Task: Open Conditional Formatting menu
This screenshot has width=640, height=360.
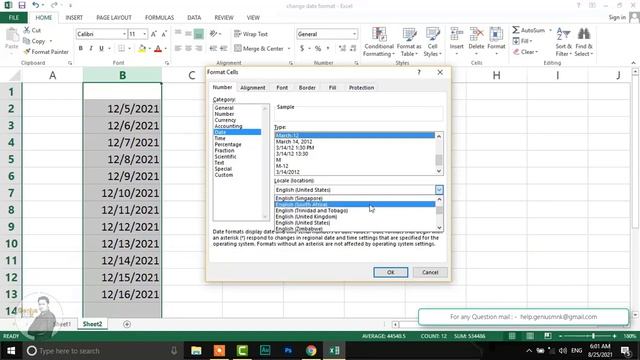Action: click(x=379, y=42)
